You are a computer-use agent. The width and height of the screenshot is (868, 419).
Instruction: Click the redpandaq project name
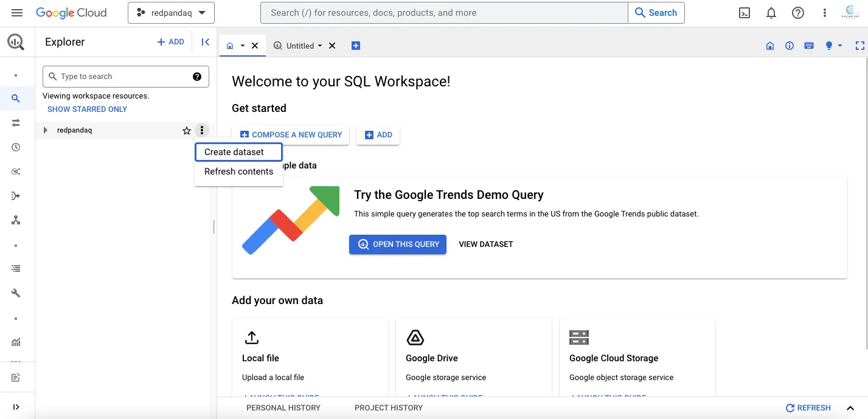pyautogui.click(x=74, y=130)
